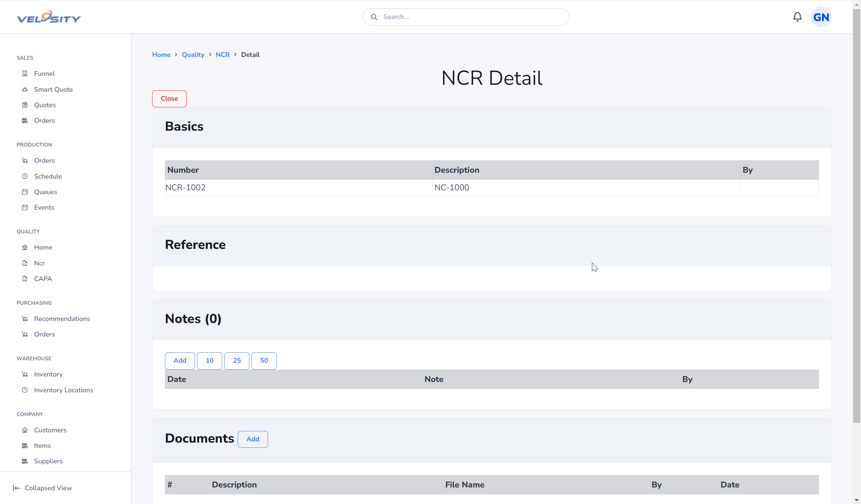Screen dimensions: 861x504
Task: Add a document via Documents Add
Action: pyautogui.click(x=253, y=439)
